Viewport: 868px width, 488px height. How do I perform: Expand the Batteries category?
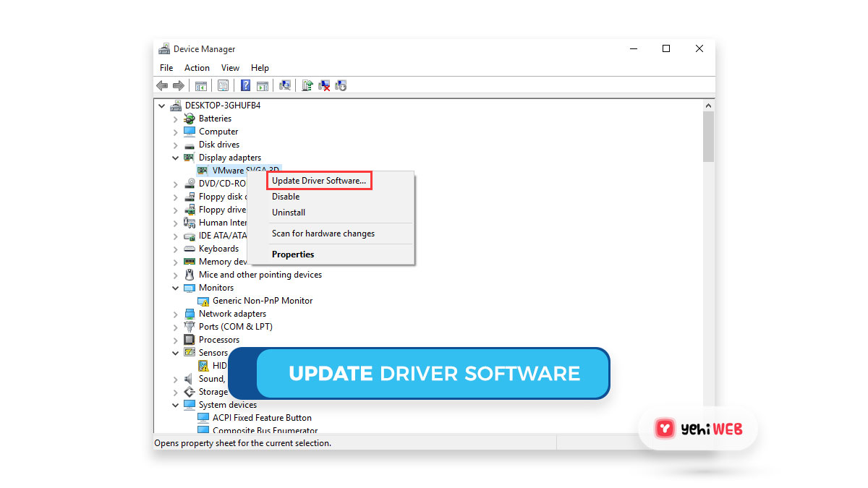pos(176,119)
